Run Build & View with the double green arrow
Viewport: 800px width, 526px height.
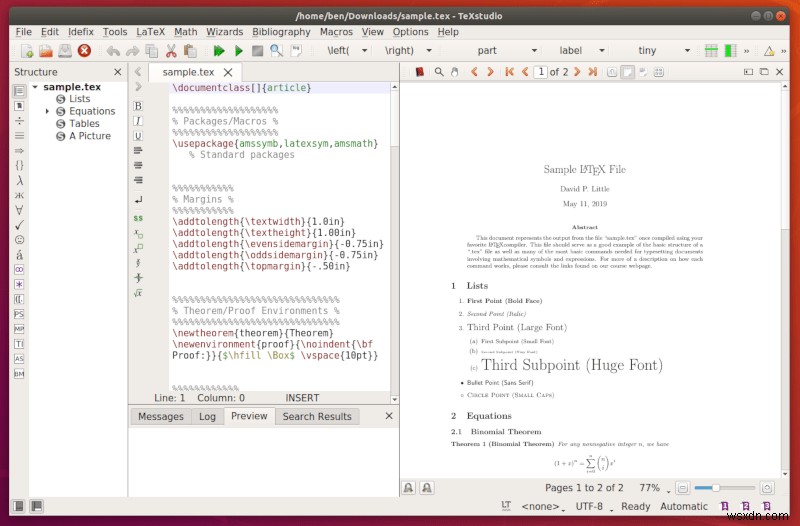219,51
